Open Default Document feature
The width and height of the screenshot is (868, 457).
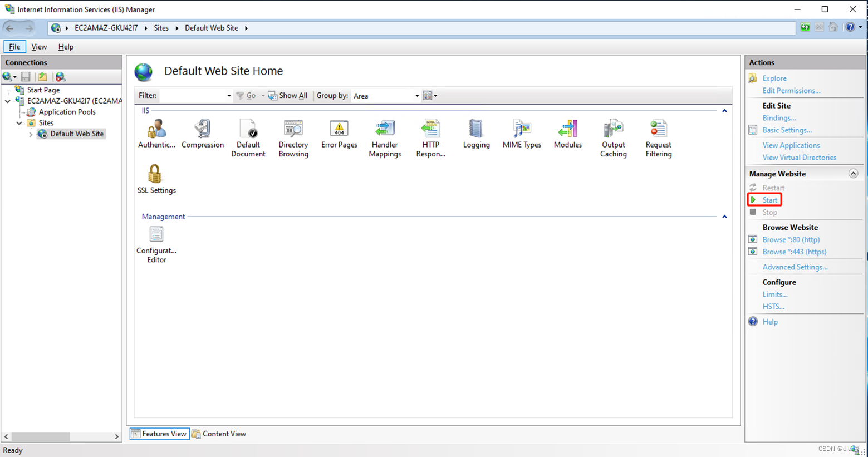248,139
